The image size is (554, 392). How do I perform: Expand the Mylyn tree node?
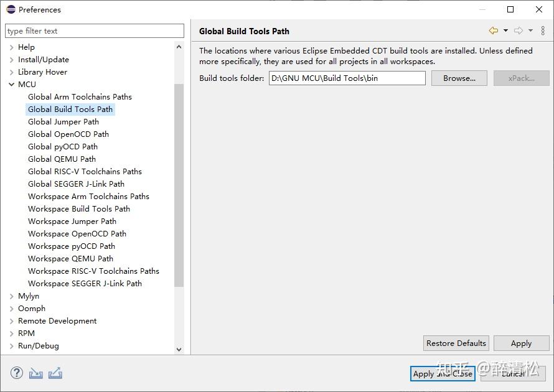point(12,296)
